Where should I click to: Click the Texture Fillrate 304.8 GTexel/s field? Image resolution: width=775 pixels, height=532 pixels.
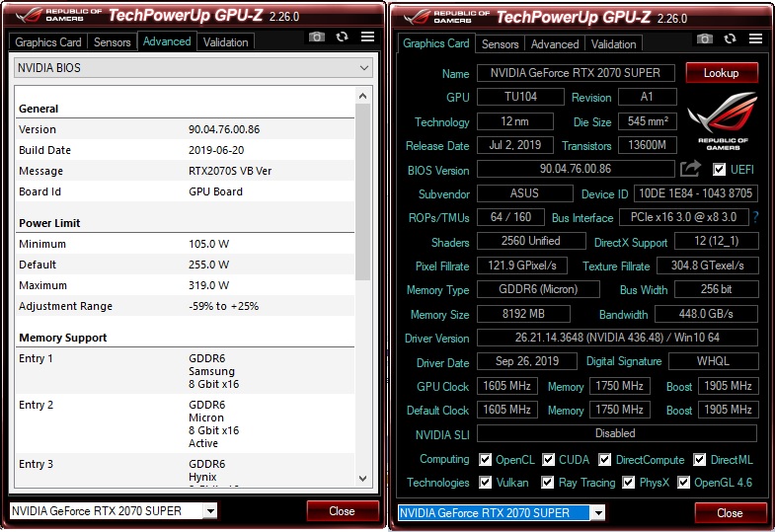click(708, 266)
